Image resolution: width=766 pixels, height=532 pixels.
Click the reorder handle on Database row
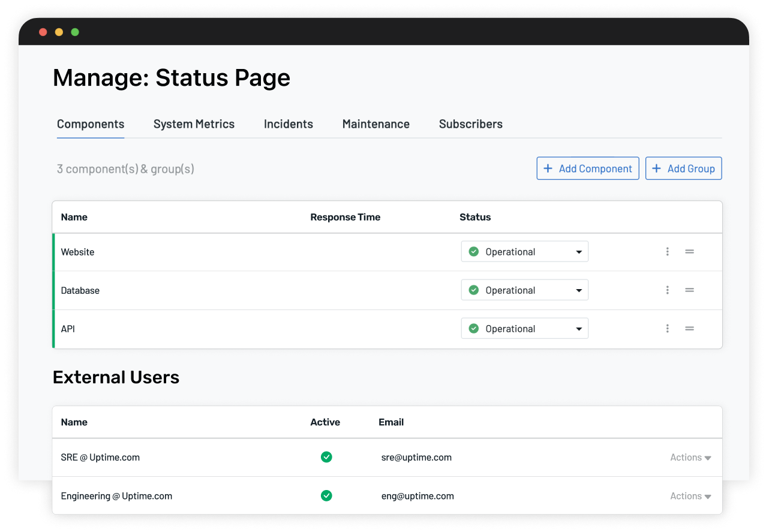click(x=690, y=290)
